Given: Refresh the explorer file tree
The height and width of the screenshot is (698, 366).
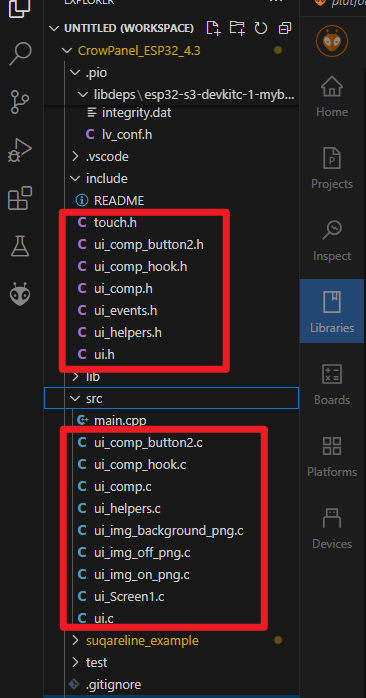Looking at the screenshot, I should 260,28.
